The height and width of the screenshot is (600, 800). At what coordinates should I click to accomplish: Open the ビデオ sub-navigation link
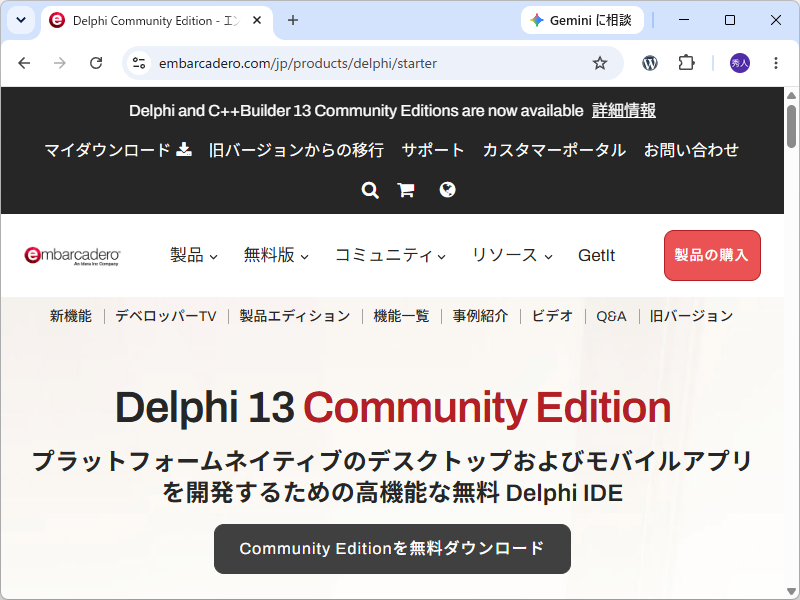pos(552,316)
